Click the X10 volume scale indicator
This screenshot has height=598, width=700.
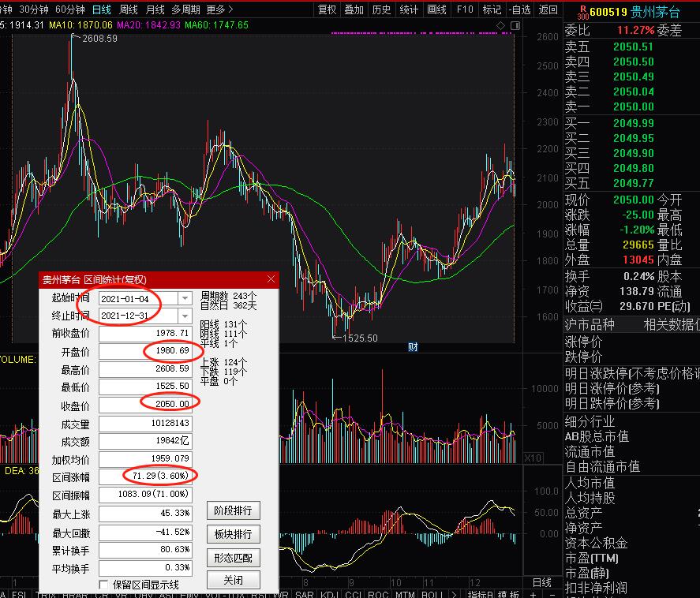click(533, 458)
